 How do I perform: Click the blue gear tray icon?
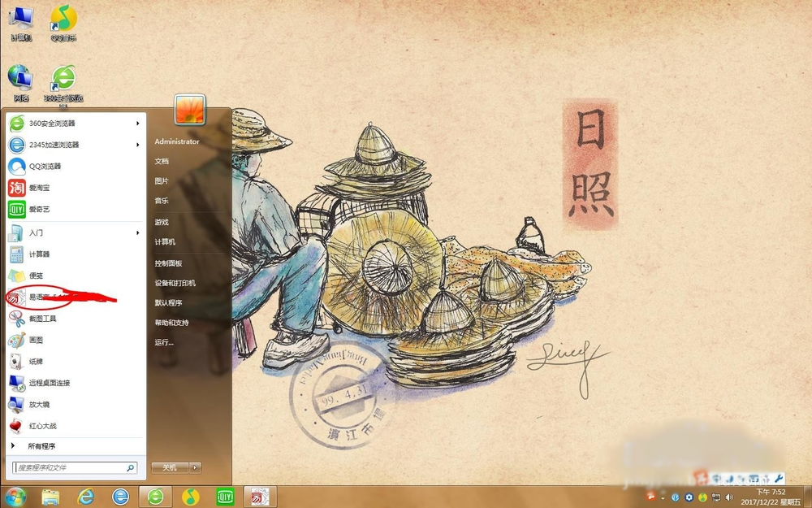point(689,497)
